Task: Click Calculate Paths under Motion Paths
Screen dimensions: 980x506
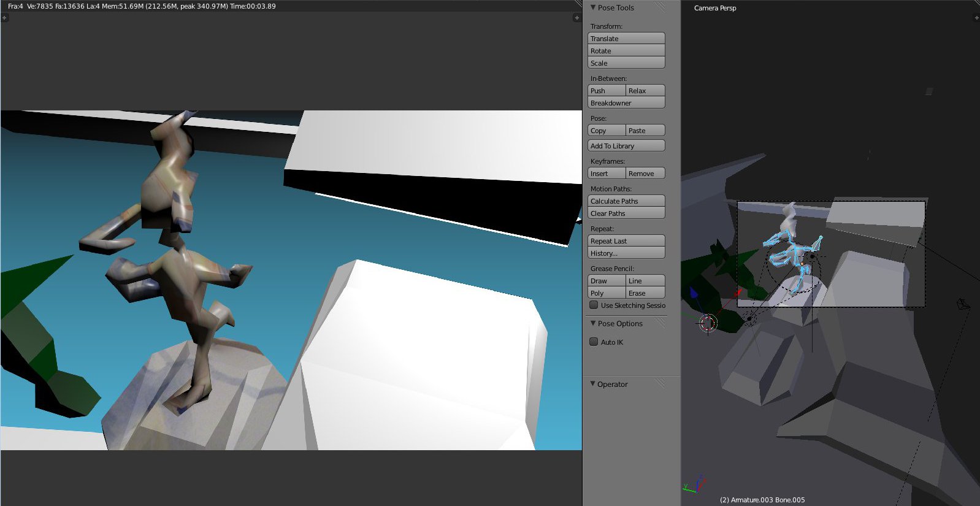Action: [626, 201]
